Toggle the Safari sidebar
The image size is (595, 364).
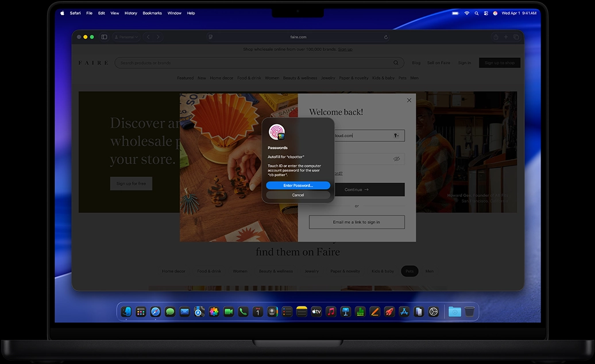(x=104, y=36)
